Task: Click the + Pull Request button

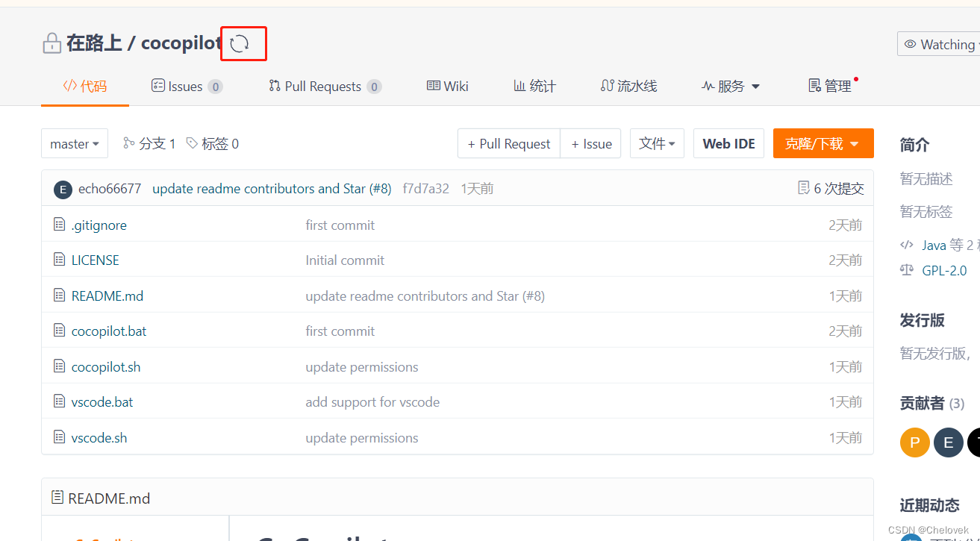Action: coord(509,143)
